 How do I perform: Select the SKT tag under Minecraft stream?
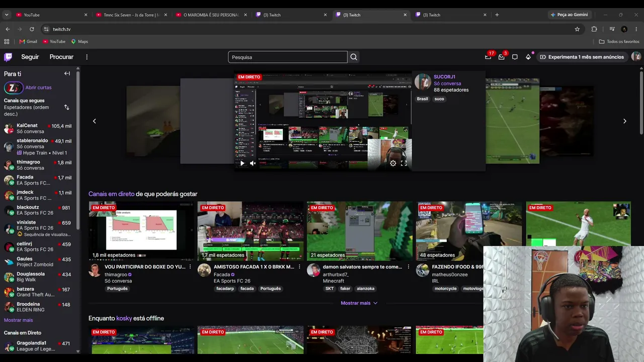point(330,289)
